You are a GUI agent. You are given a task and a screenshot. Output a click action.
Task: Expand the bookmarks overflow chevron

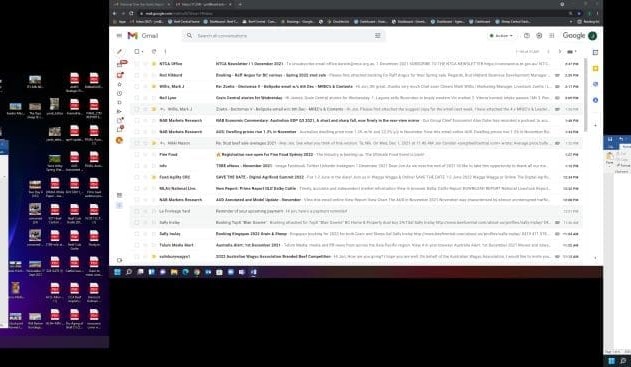570,22
